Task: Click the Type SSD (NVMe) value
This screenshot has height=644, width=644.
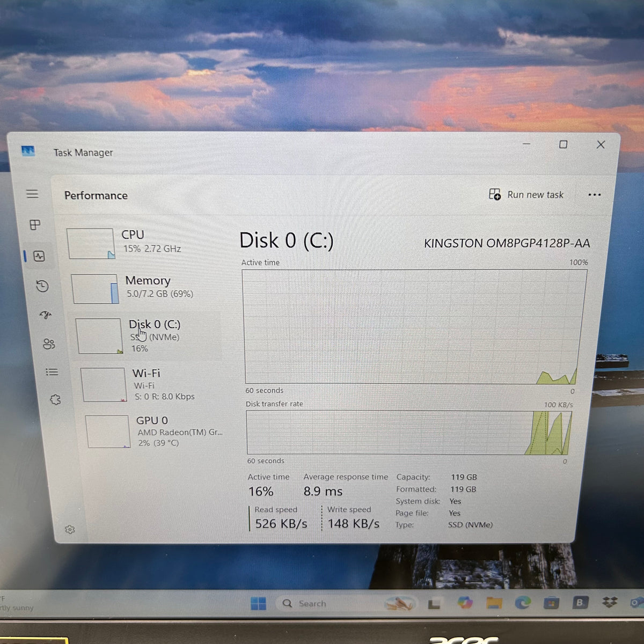Action: click(470, 525)
